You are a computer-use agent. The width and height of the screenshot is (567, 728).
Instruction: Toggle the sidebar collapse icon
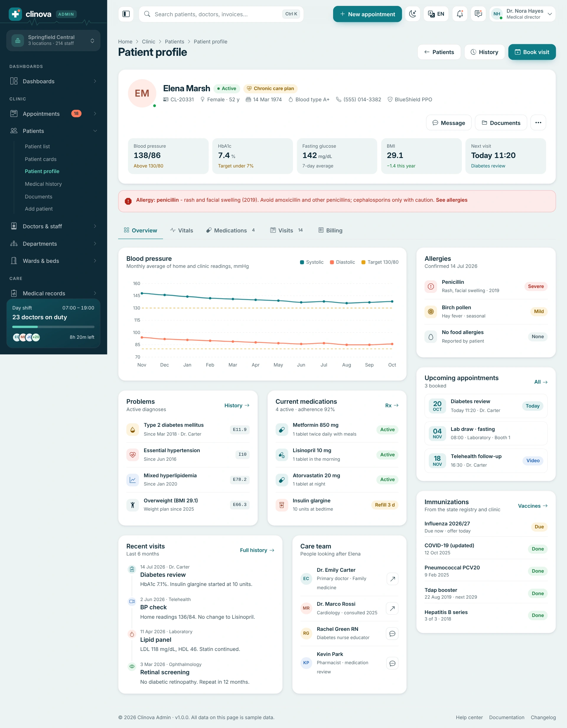click(x=126, y=14)
